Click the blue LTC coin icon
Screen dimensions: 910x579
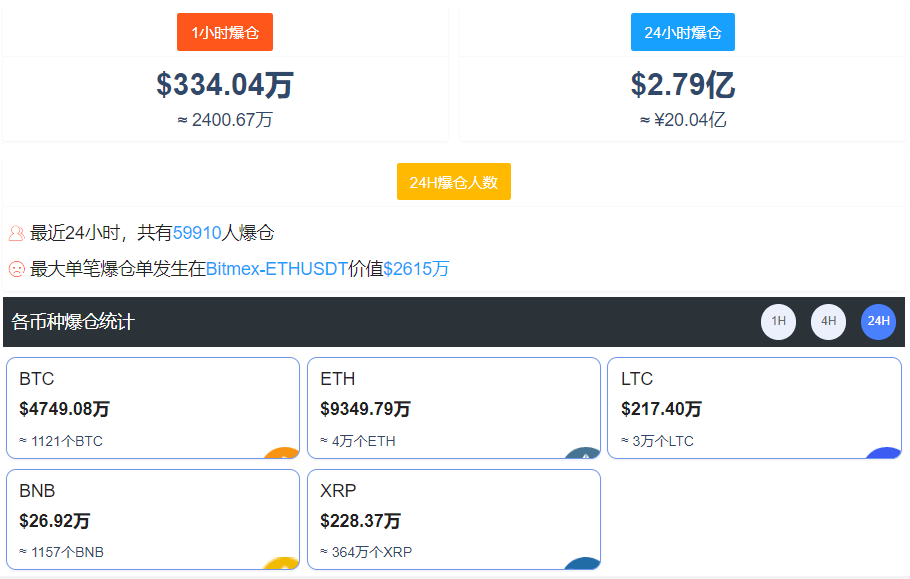point(884,453)
